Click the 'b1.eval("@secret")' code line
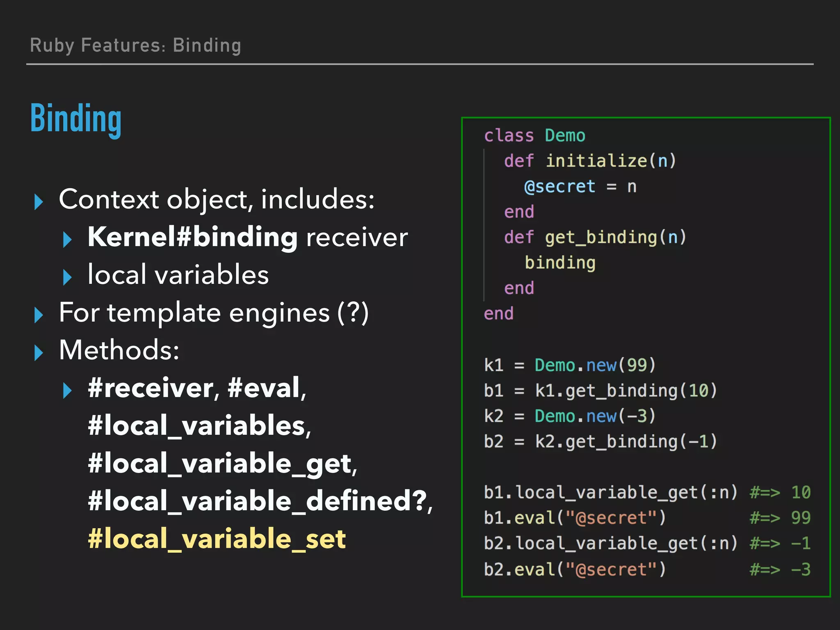This screenshot has width=840, height=630. pos(575,518)
